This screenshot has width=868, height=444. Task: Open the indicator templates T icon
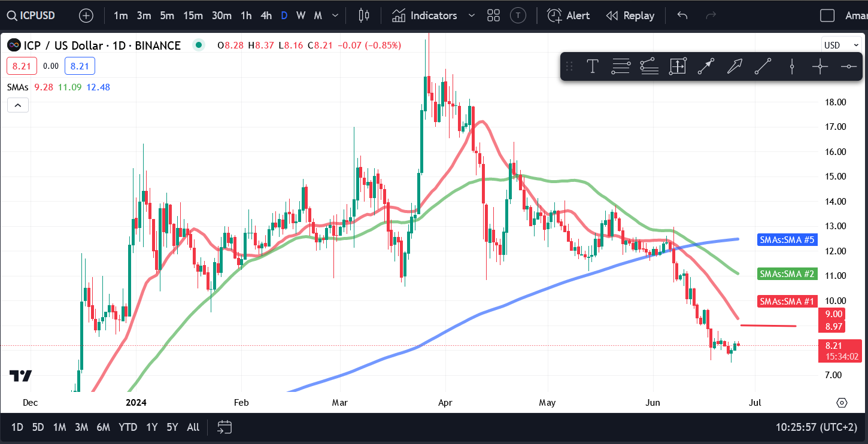518,16
